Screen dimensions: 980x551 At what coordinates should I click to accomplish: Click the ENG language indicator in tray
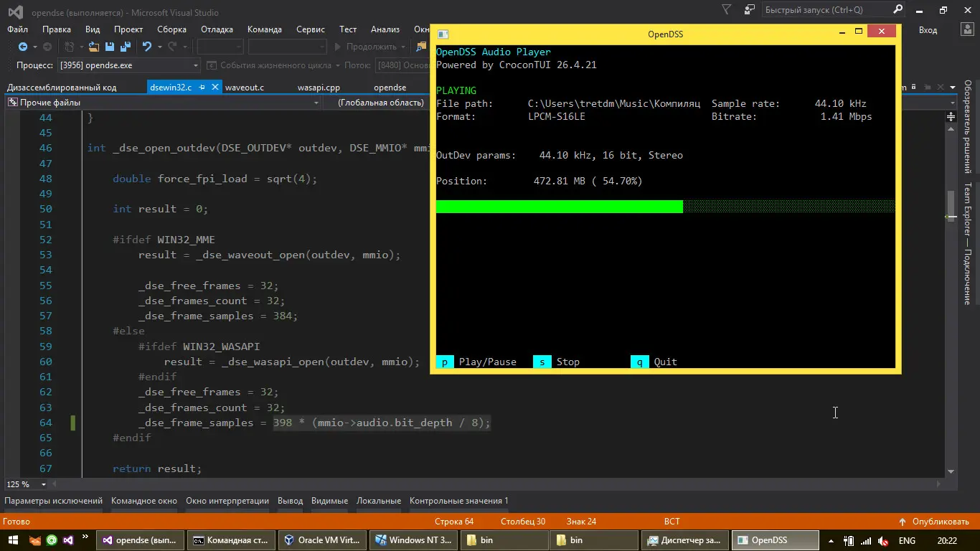(907, 541)
